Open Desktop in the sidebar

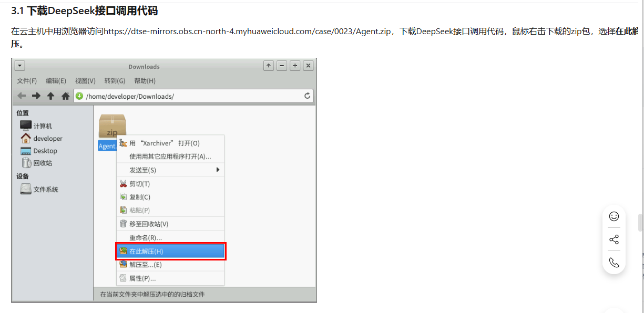click(38, 151)
